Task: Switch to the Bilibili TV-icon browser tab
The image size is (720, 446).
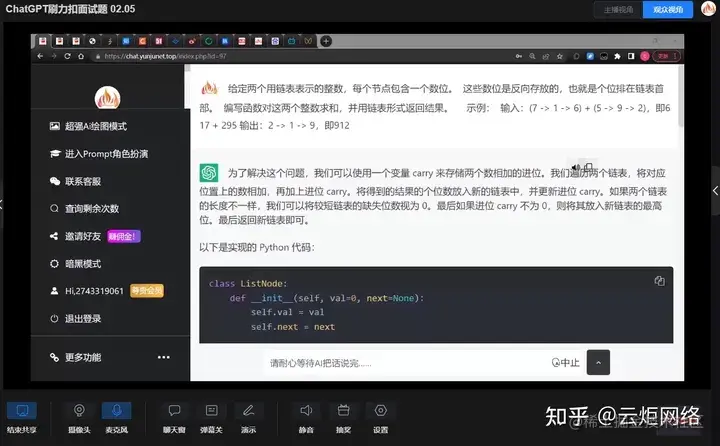Action: 292,41
